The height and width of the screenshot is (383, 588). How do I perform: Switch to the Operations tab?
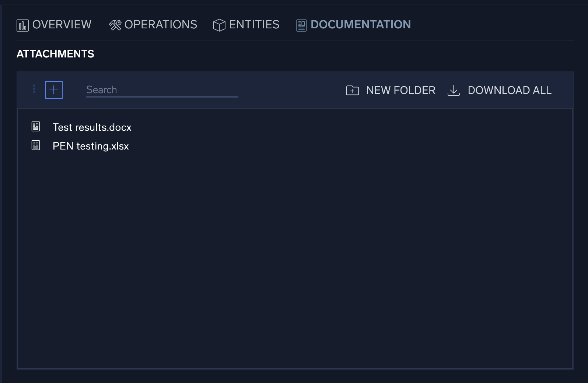point(161,25)
